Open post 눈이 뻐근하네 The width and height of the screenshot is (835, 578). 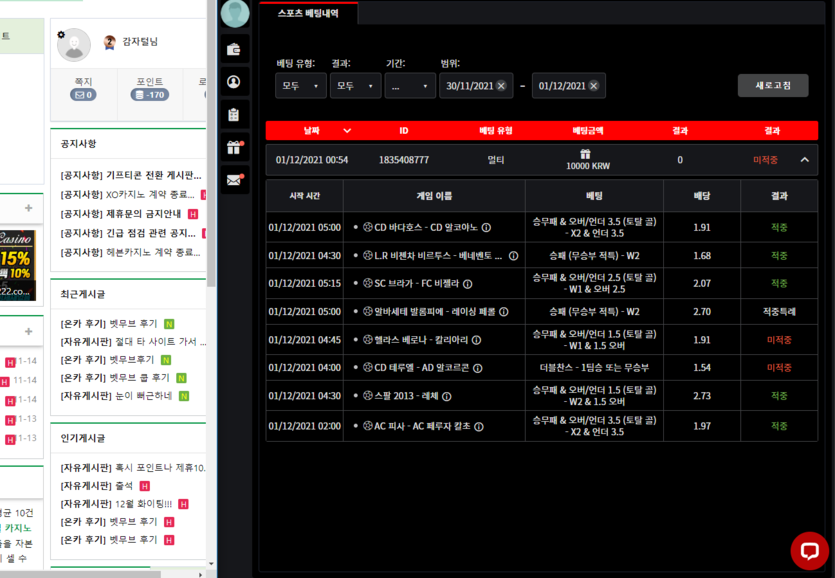(x=117, y=396)
